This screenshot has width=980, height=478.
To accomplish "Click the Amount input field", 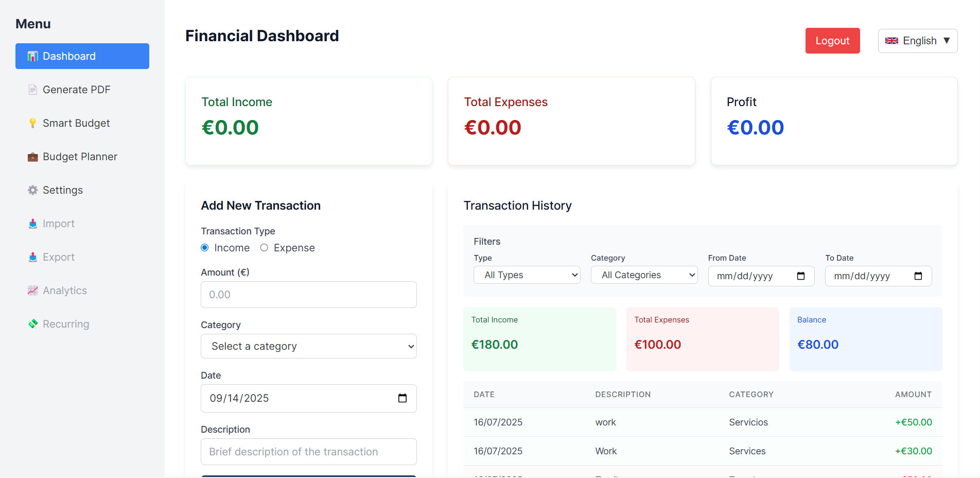I will pyautogui.click(x=308, y=295).
